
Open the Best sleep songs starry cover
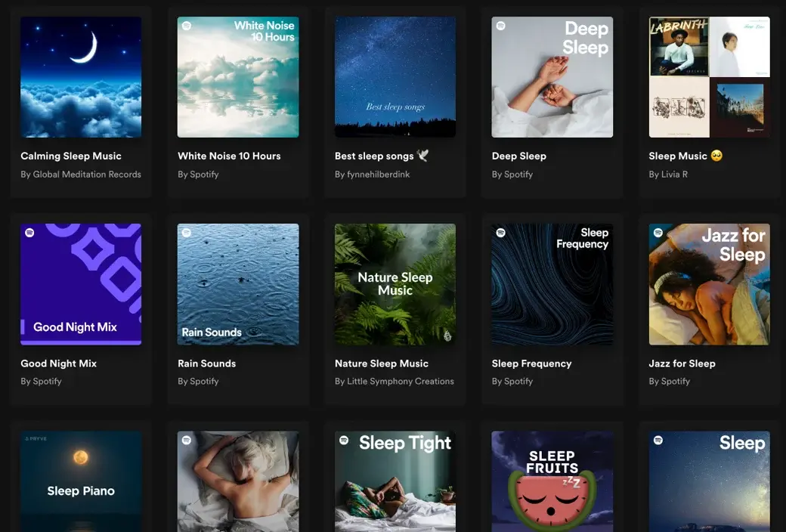tap(395, 77)
